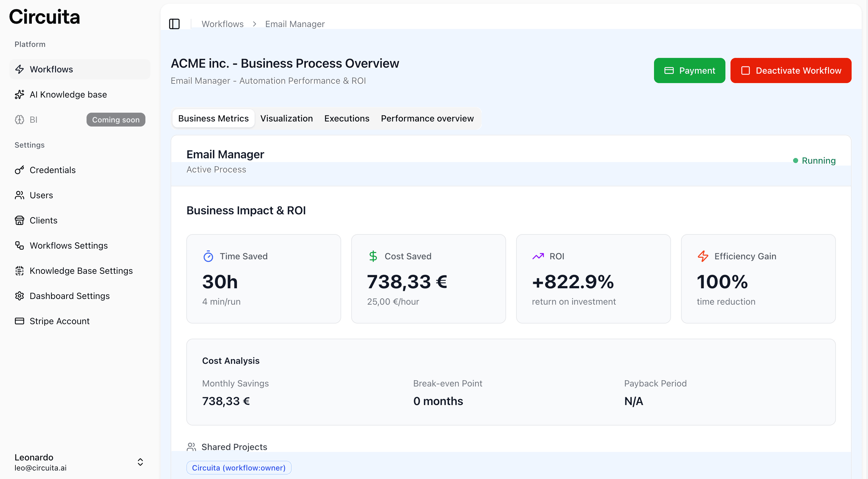868x479 pixels.
Task: Click the Workflows lightning bolt icon
Action: [x=20, y=69]
